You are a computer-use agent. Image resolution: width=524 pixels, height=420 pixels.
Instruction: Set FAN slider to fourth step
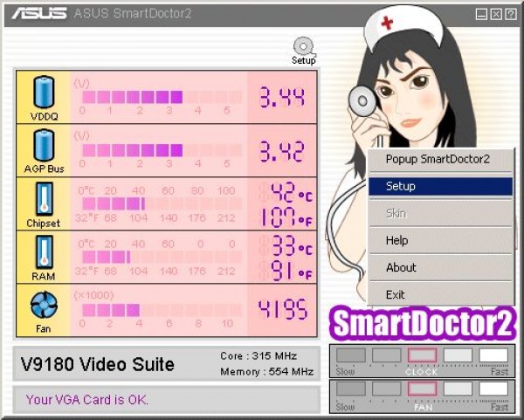click(x=458, y=389)
